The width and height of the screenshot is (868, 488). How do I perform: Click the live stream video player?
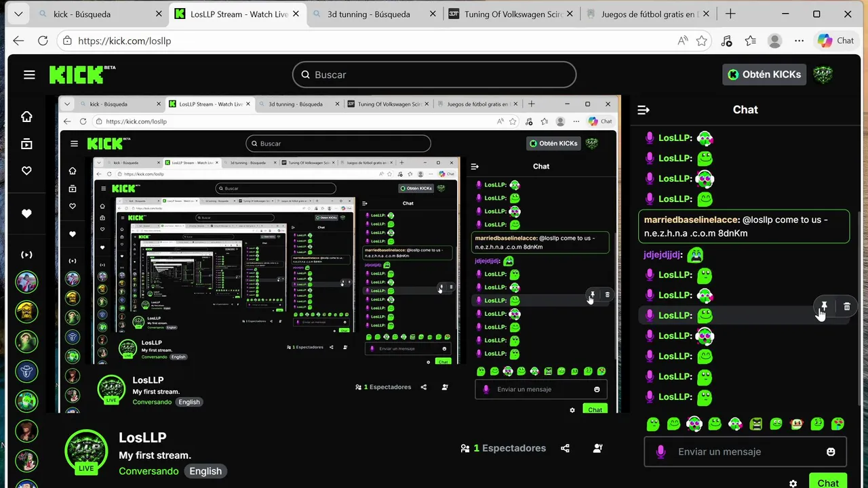click(x=338, y=254)
